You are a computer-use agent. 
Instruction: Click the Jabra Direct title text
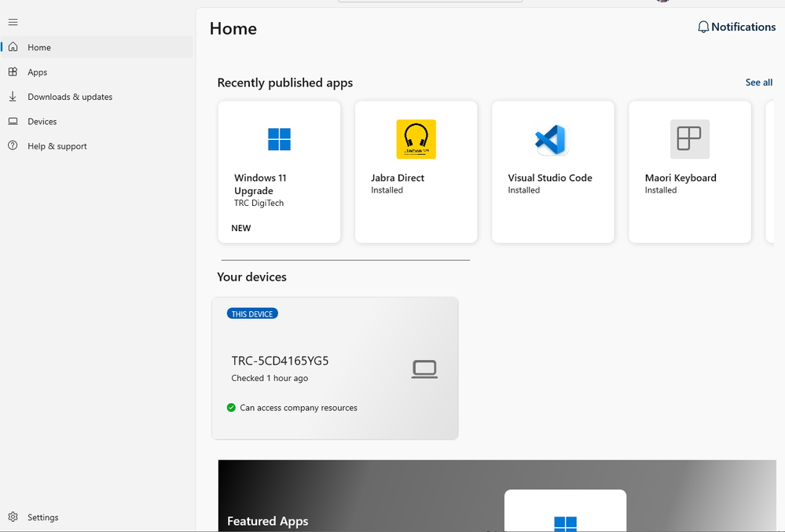pos(398,178)
